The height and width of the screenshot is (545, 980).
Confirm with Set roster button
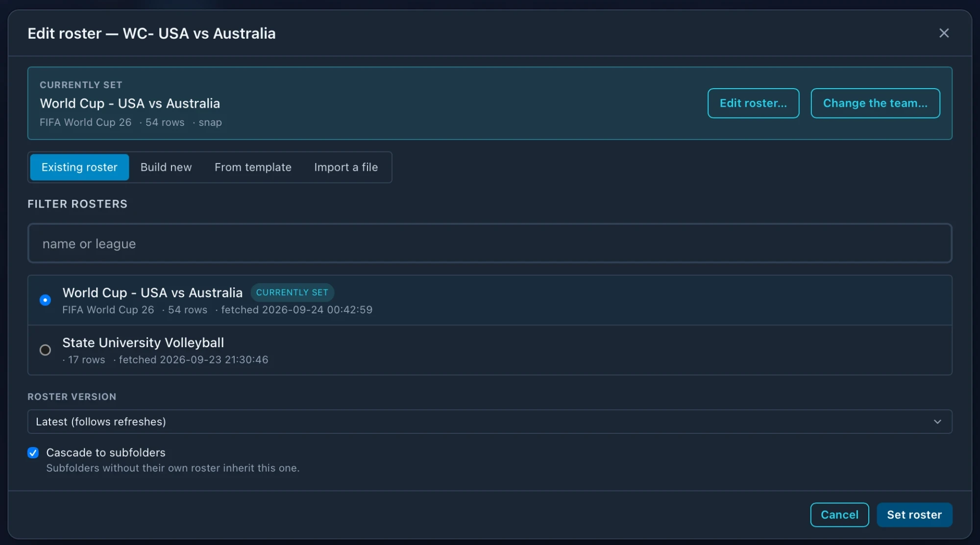click(x=914, y=515)
